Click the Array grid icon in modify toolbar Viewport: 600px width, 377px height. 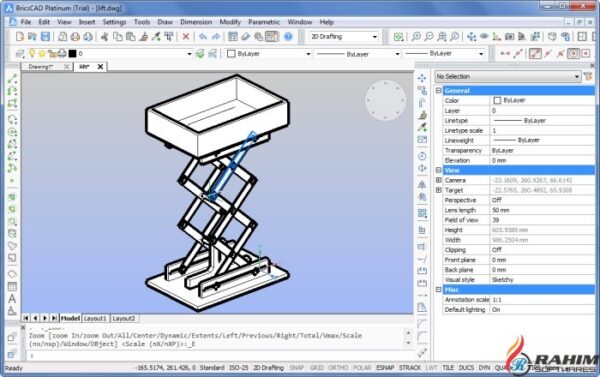(x=422, y=213)
